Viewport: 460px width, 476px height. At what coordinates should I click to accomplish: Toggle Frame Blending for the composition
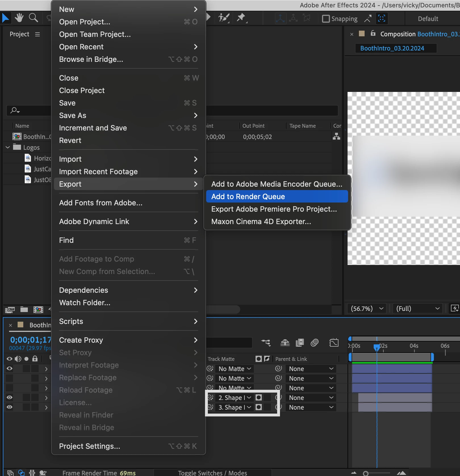click(300, 343)
